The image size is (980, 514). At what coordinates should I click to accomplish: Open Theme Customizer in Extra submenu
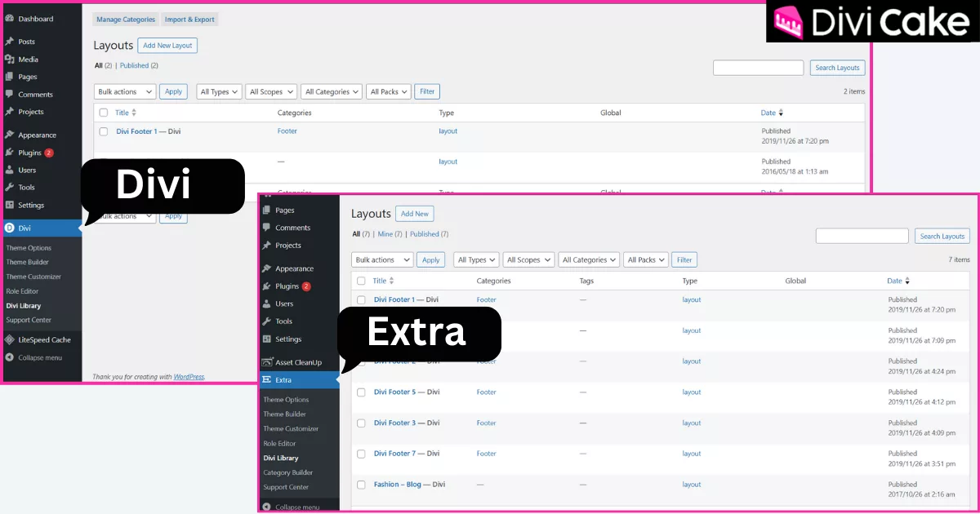click(291, 429)
